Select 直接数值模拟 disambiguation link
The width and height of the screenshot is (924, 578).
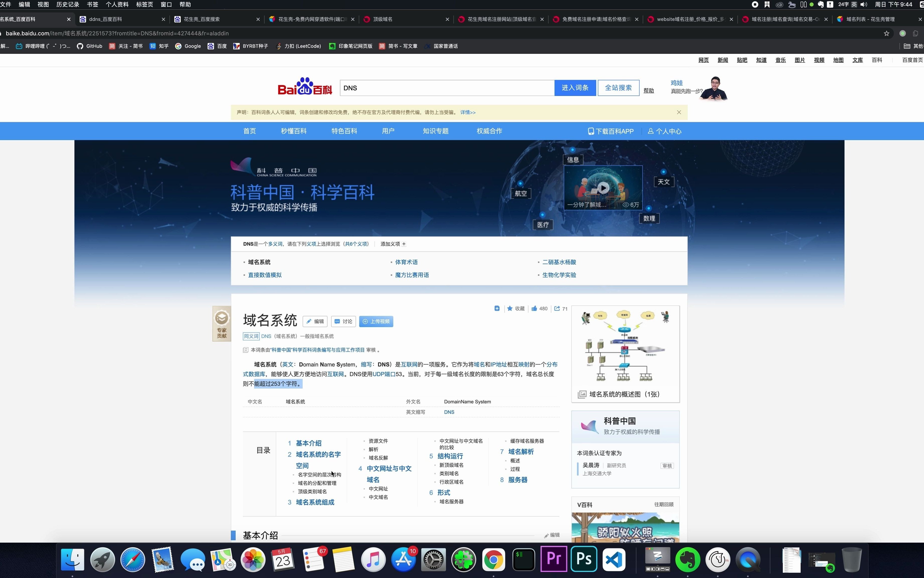tap(265, 275)
